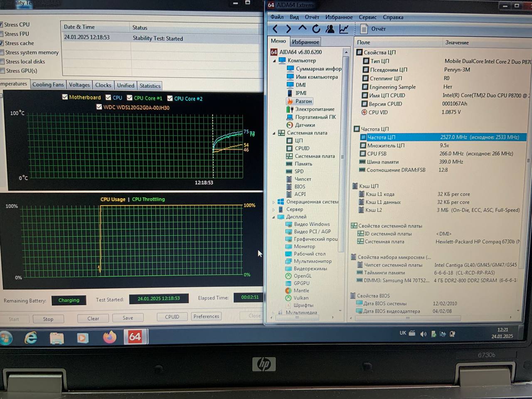Open the Датчики sensor icon in tree

click(290, 125)
